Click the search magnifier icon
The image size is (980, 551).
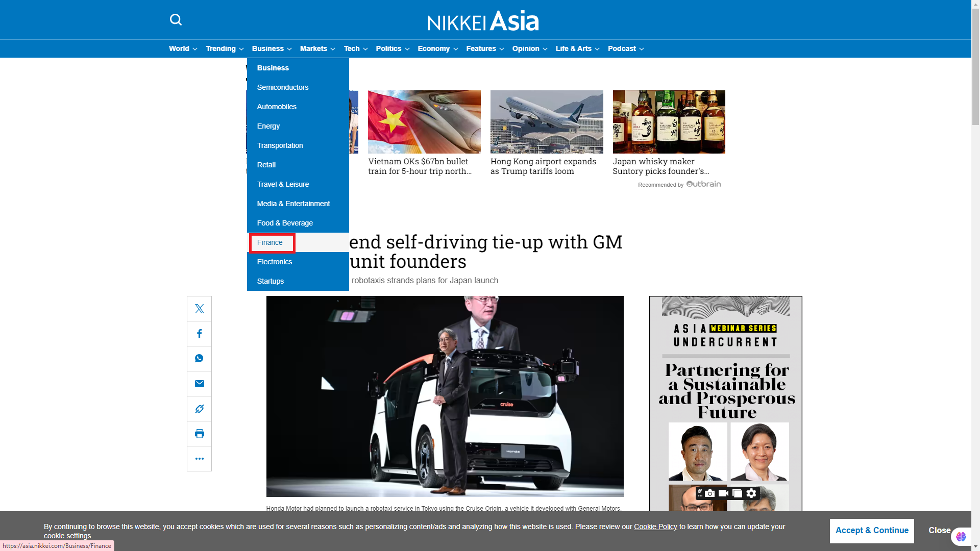(176, 20)
